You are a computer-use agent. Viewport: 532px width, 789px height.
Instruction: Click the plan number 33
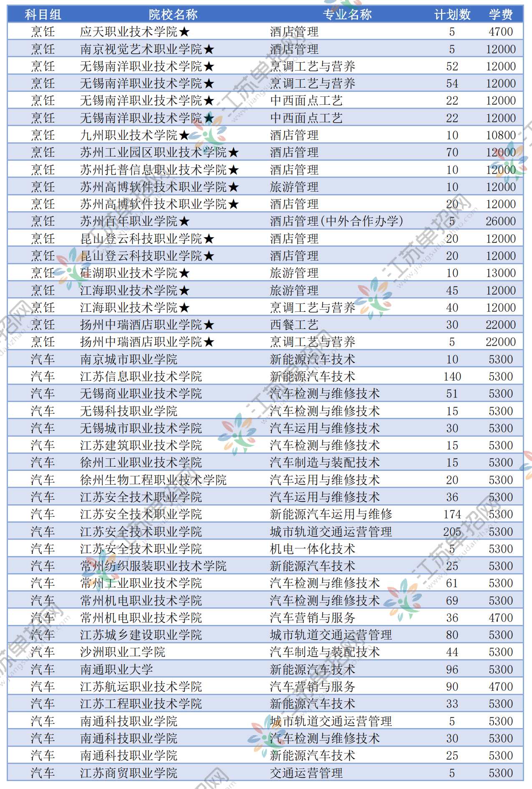(x=452, y=704)
